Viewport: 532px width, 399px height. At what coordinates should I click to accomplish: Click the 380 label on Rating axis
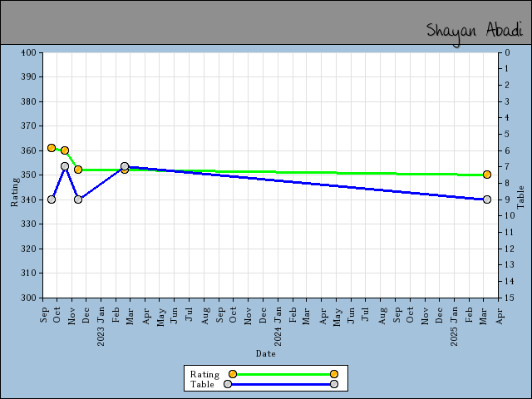point(28,101)
